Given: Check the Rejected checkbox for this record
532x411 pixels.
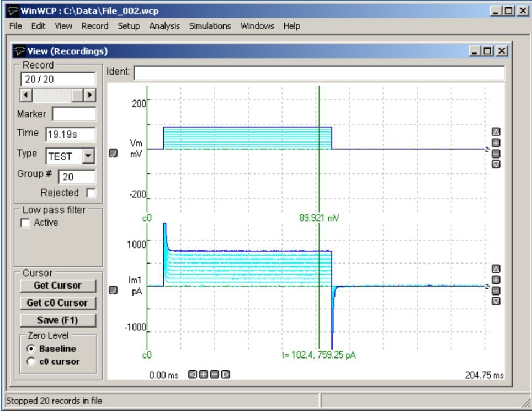Looking at the screenshot, I should [x=91, y=193].
